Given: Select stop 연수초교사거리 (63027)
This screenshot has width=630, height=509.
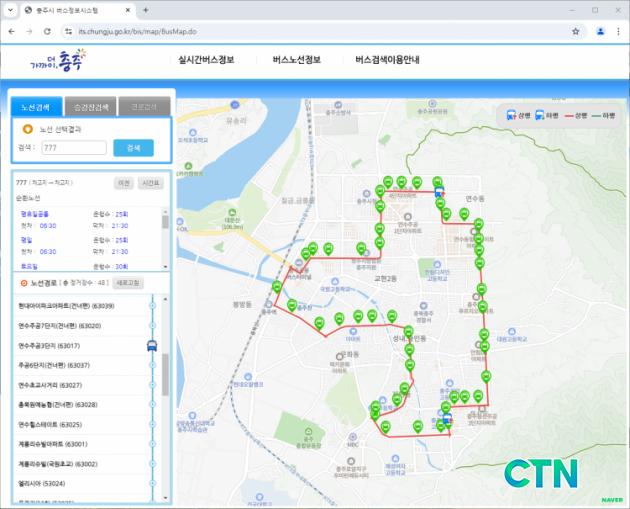Looking at the screenshot, I should pos(50,385).
